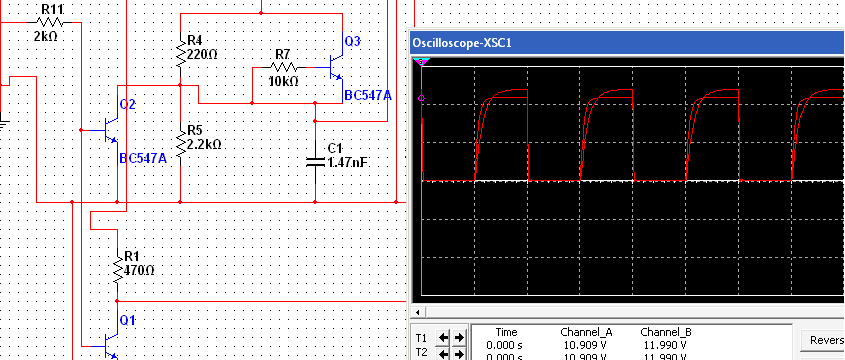Click the 220Ω value label of R4
845x360 pixels.
202,54
